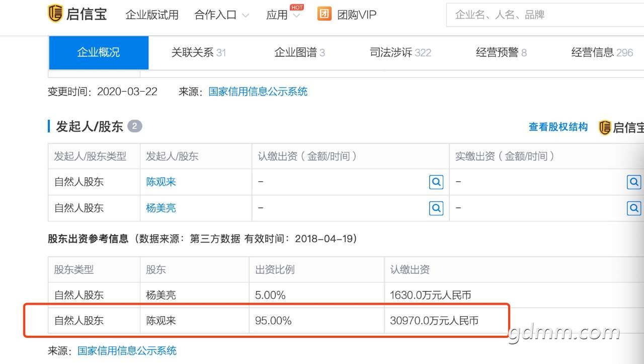Open bottom 国家信用信息公示系统 source link
The image size is (644, 364).
point(127,350)
